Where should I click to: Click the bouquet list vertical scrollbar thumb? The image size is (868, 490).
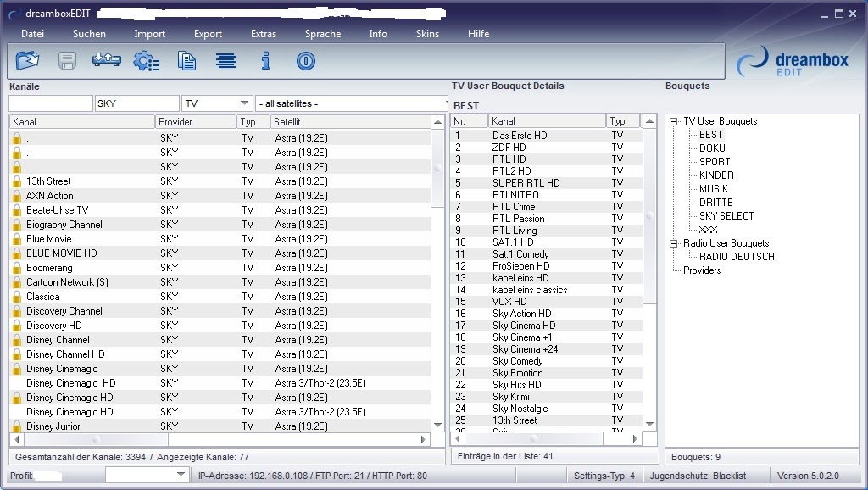[x=650, y=216]
